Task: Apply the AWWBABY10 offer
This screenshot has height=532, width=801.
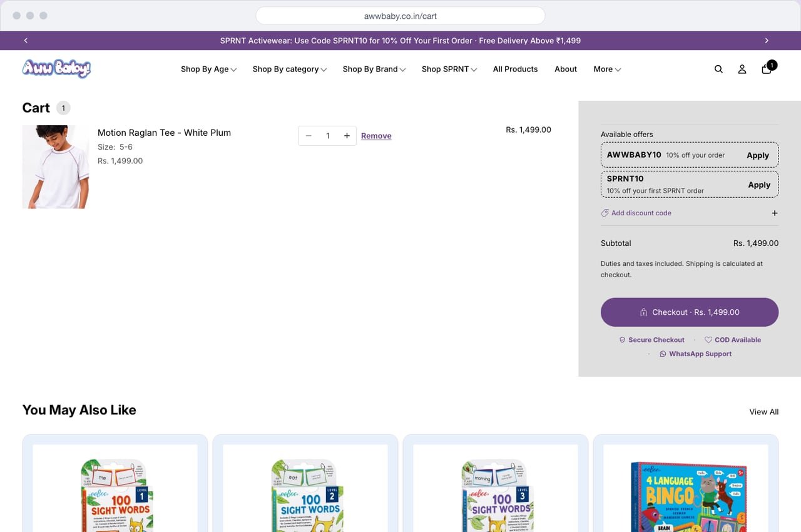Action: [x=758, y=155]
